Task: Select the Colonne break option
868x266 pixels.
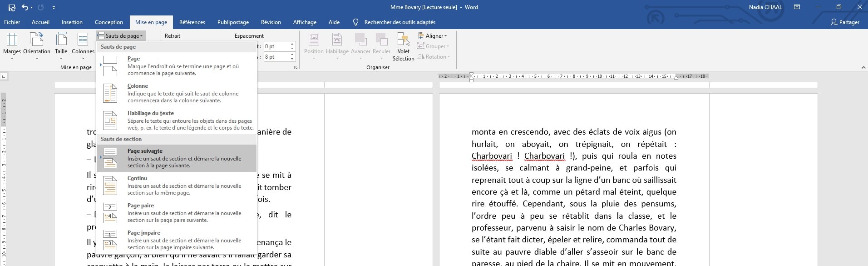Action: (x=177, y=93)
